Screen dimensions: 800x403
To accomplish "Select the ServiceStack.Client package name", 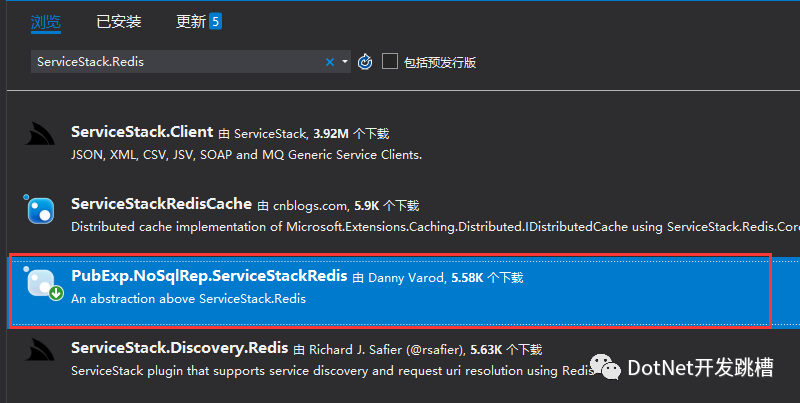I will (142, 132).
